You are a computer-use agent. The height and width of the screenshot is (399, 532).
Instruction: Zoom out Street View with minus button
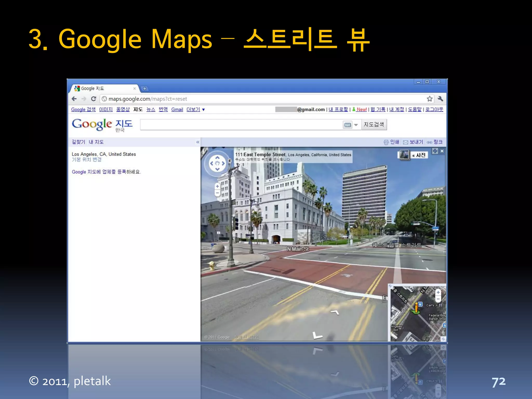click(x=217, y=193)
